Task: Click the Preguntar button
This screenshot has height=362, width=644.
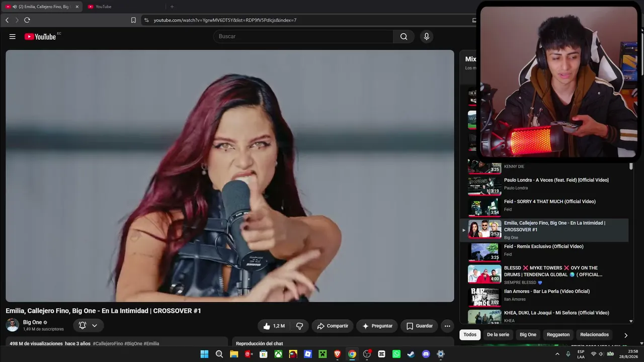Action: tap(377, 326)
